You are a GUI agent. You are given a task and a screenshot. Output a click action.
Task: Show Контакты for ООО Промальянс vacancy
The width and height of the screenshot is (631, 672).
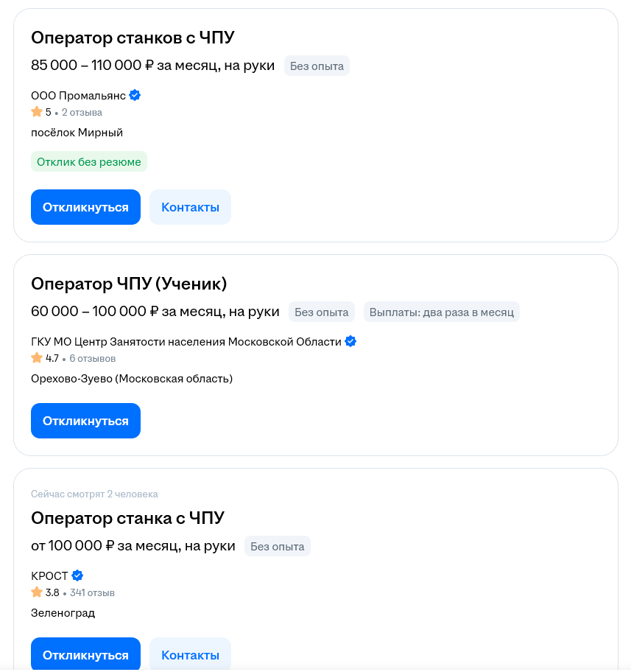pyautogui.click(x=190, y=207)
